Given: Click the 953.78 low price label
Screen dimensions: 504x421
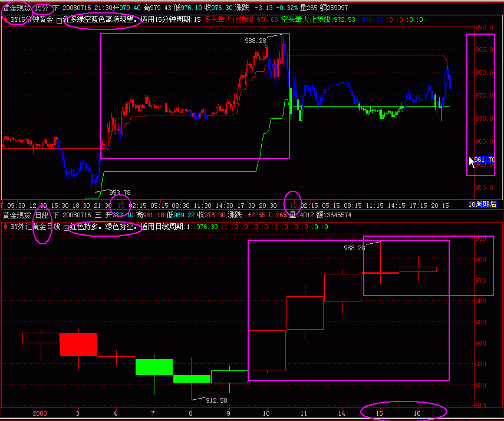Looking at the screenshot, I should click(120, 193).
